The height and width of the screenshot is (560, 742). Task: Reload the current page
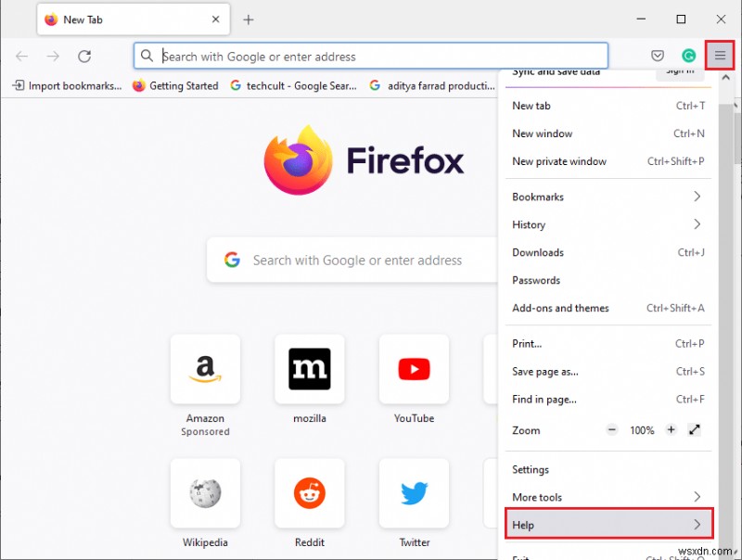(x=84, y=57)
